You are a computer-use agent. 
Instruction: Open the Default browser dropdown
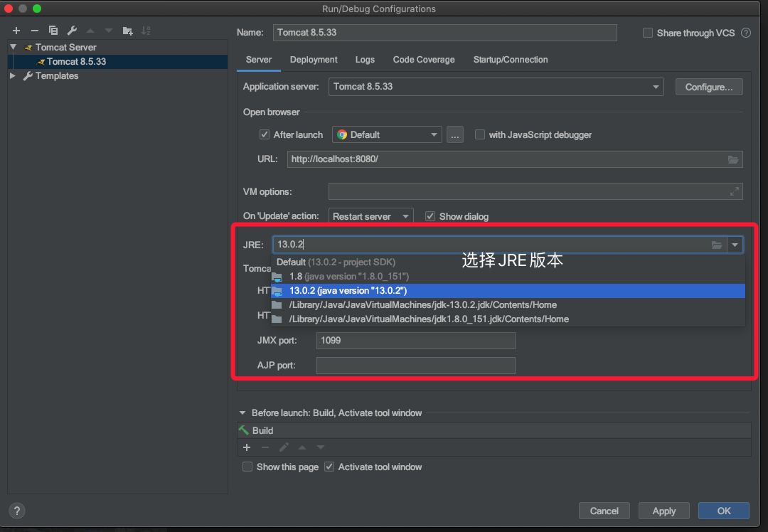(x=387, y=134)
